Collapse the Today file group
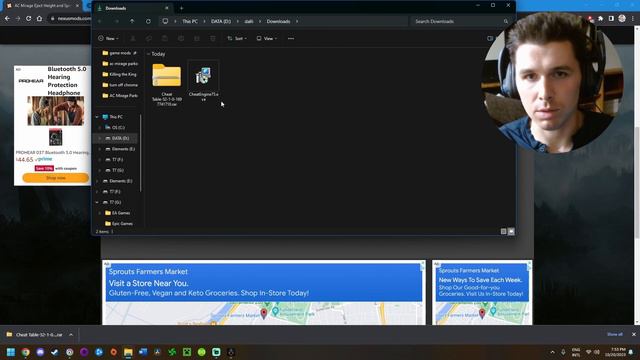The height and width of the screenshot is (360, 640). pos(149,54)
